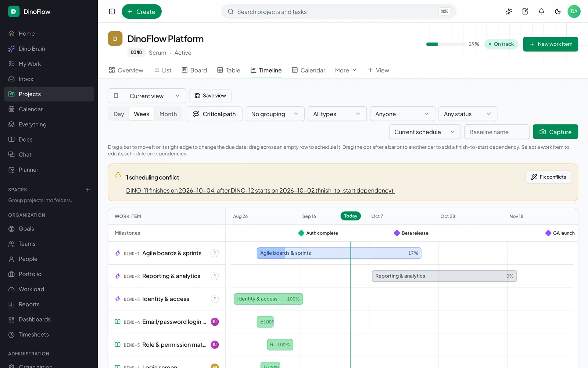Image resolution: width=588 pixels, height=368 pixels.
Task: Open Timesheets from the sidebar
Action: (x=49, y=335)
